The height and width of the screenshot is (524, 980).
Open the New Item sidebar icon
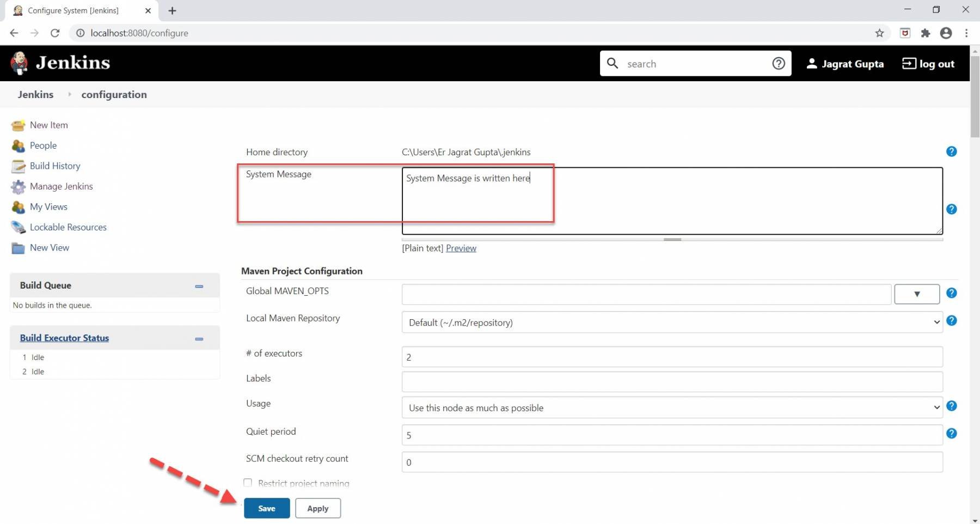18,125
